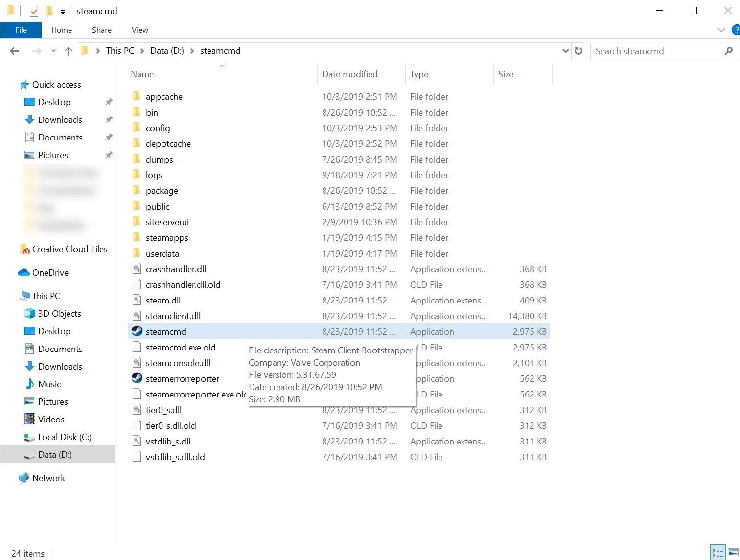Navigate to Data (D:) via the breadcrumb
740x560 pixels.
pyautogui.click(x=167, y=50)
